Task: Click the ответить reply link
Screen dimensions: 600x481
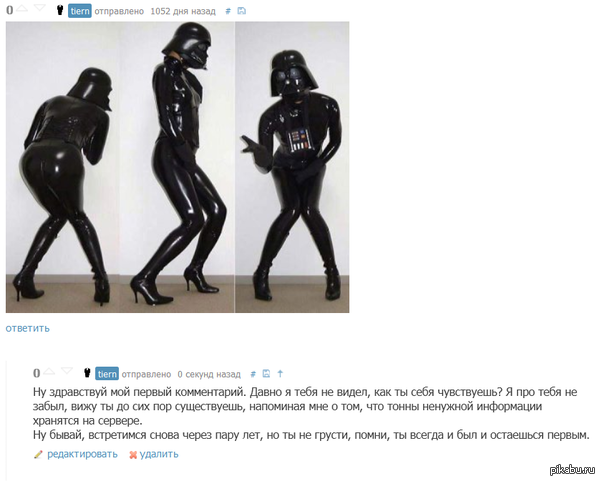Action: point(28,328)
